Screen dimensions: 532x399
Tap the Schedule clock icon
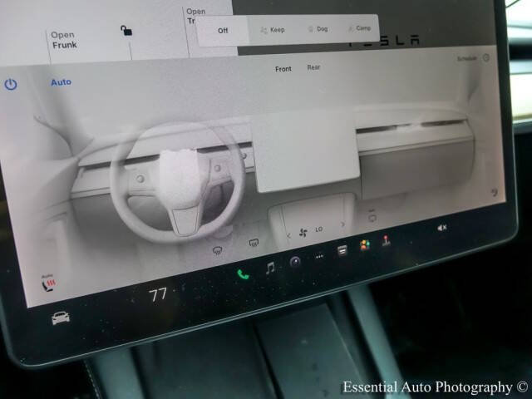point(485,57)
